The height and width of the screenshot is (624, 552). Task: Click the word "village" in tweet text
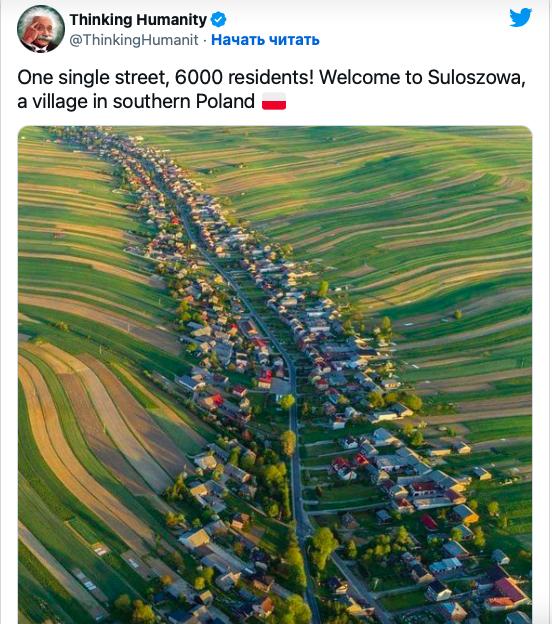(x=60, y=102)
